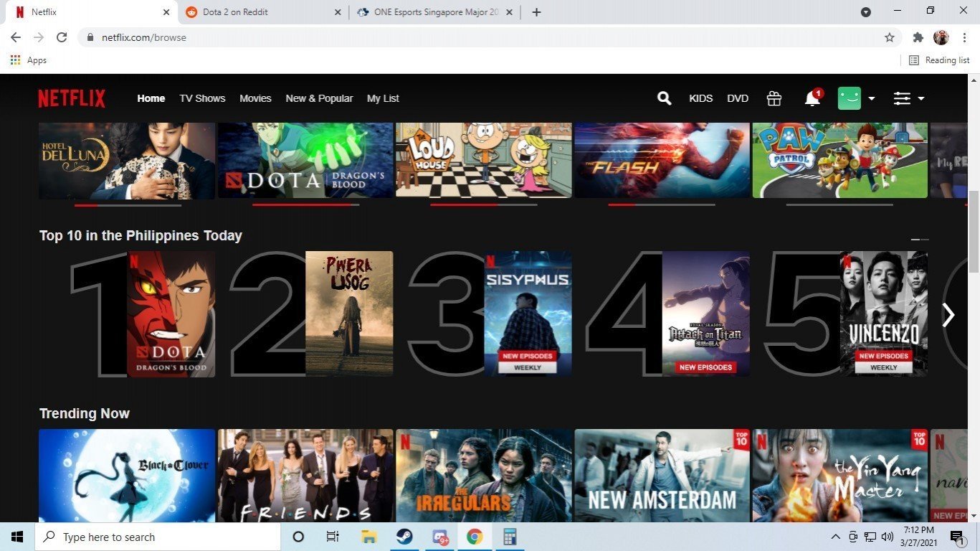Click the sliders icon in Netflix header
Image resolution: width=980 pixels, height=551 pixels.
pos(902,98)
